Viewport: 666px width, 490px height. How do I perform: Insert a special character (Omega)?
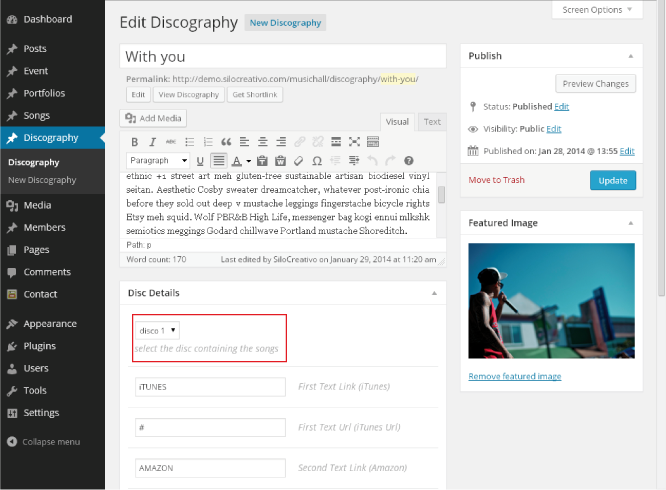(317, 161)
